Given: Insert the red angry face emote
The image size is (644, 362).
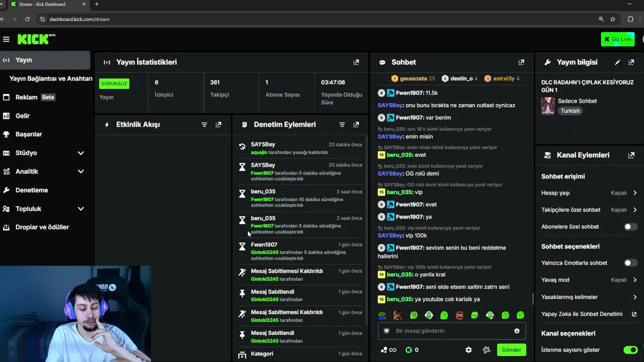Looking at the screenshot, I should click(x=459, y=315).
